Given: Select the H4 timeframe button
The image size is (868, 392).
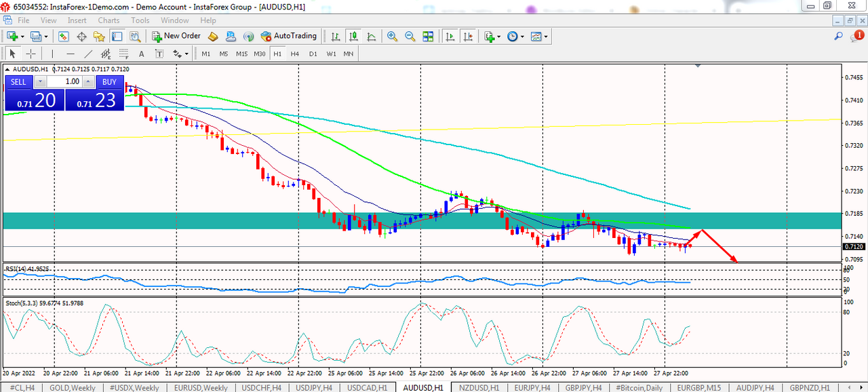Looking at the screenshot, I should [x=295, y=54].
